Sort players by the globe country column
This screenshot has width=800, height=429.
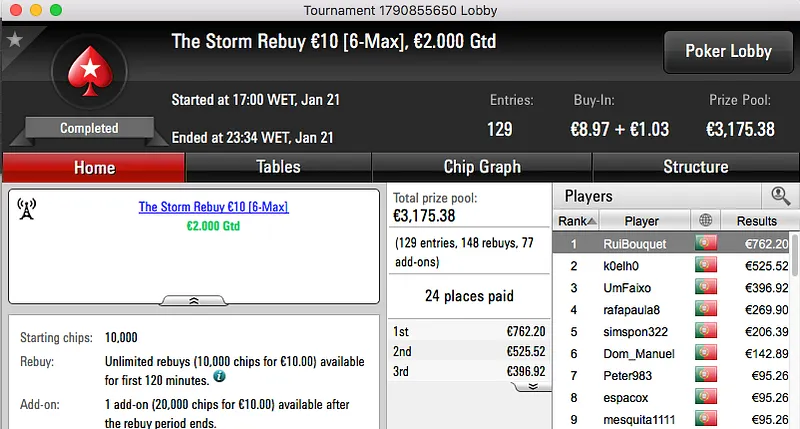pos(707,221)
